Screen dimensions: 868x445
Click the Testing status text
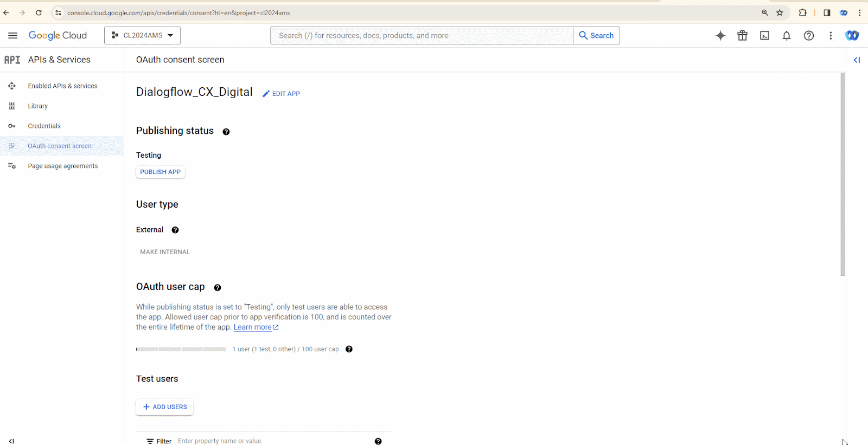pos(149,155)
